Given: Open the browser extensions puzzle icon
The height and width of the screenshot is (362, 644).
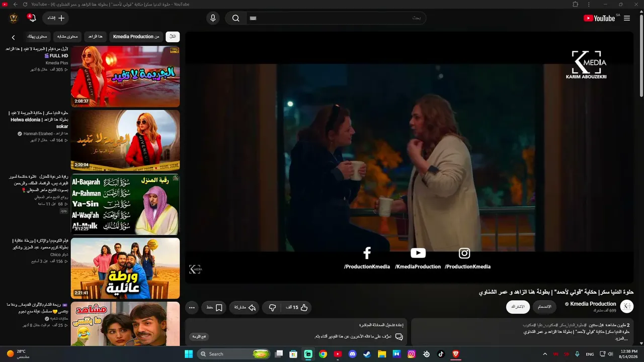Looking at the screenshot, I should (x=576, y=4).
